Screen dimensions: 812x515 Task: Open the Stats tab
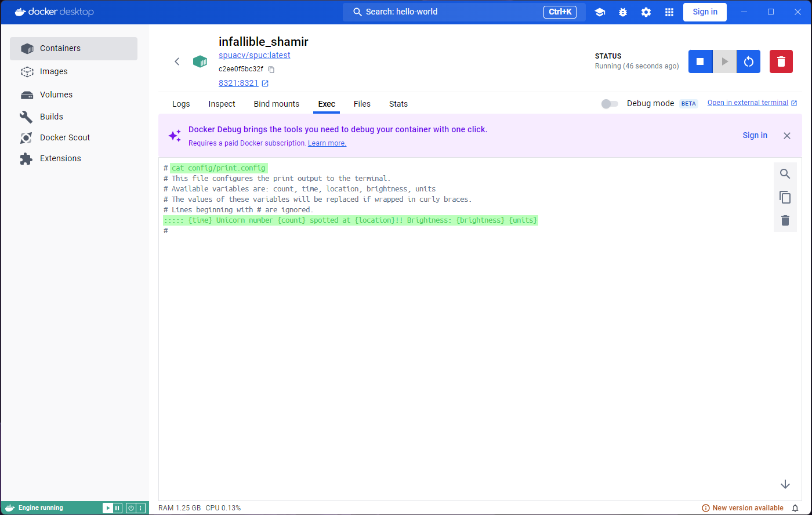tap(398, 104)
